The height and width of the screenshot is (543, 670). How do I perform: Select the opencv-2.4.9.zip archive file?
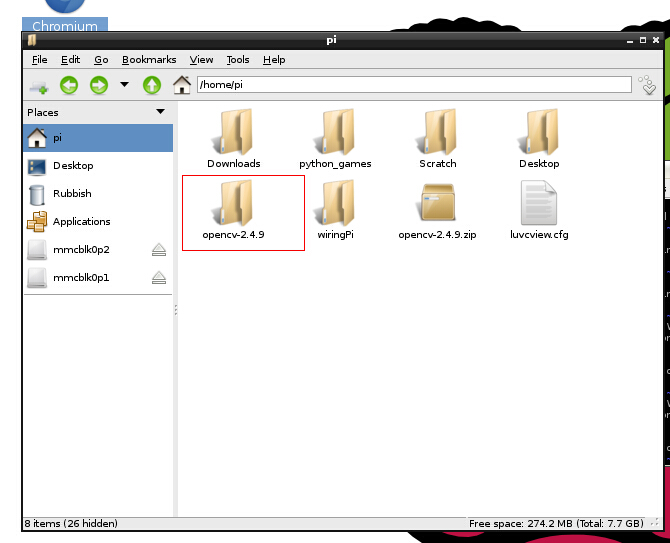pos(438,210)
